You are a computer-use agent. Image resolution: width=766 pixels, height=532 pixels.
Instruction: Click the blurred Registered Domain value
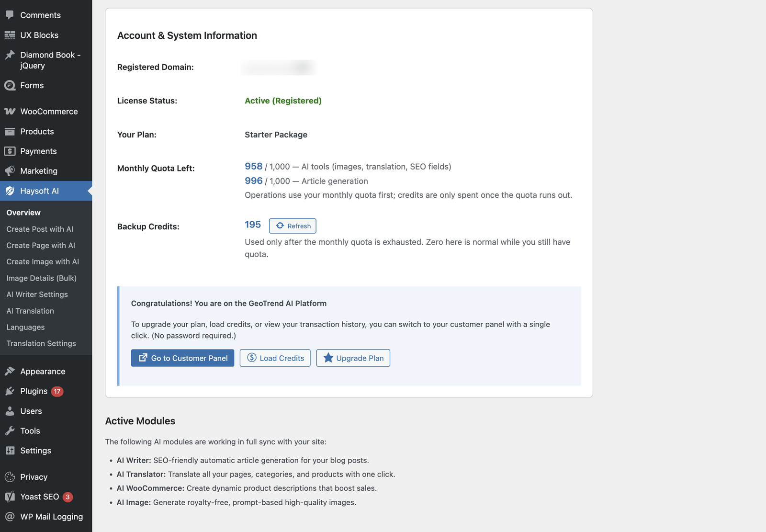click(x=278, y=68)
